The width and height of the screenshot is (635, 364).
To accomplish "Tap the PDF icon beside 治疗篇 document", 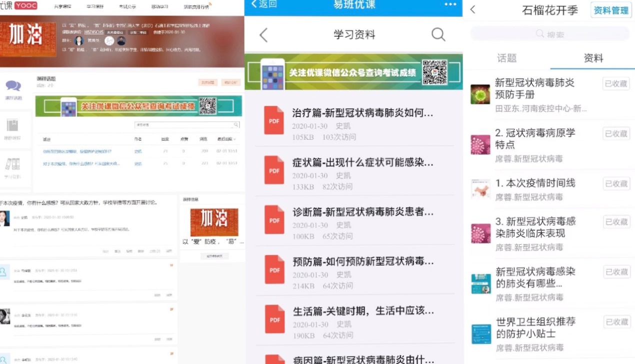I will [x=273, y=120].
